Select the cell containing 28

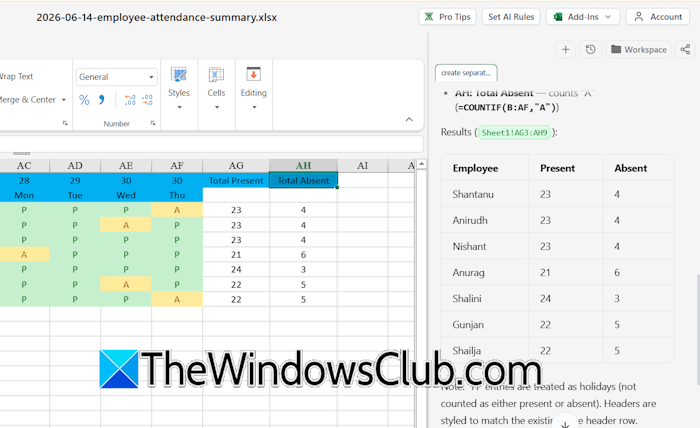click(24, 180)
